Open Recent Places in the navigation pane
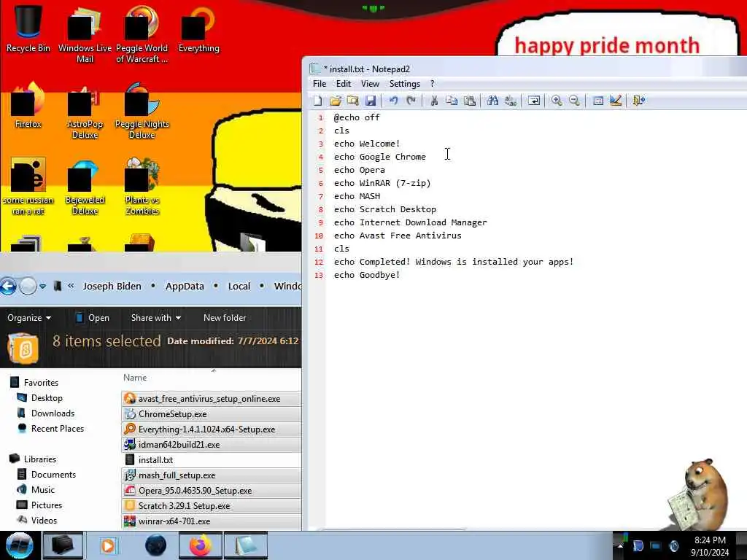Viewport: 747px width, 560px height. [57, 429]
